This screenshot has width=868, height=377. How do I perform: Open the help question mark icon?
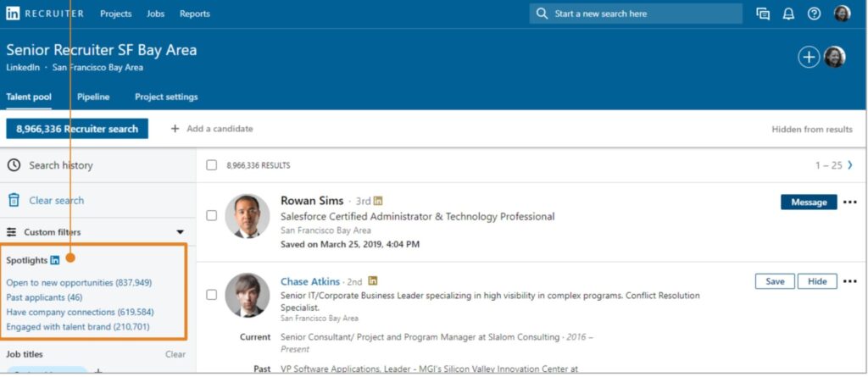(x=814, y=14)
